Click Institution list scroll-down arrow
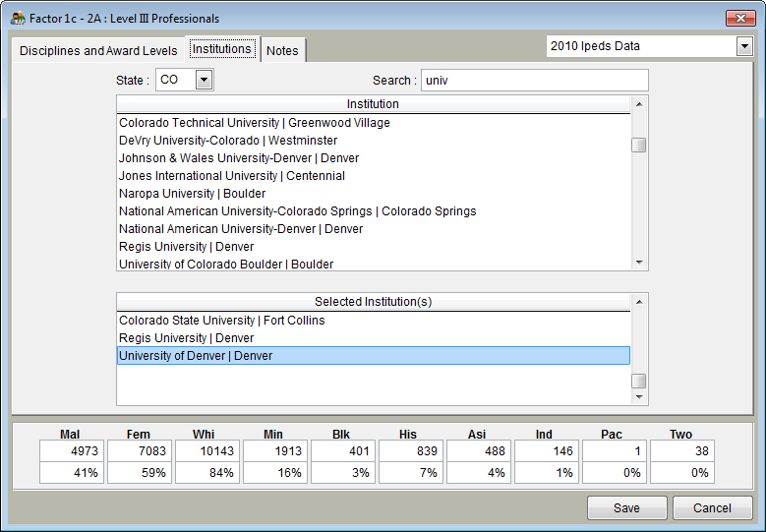Screen dimensions: 766x532 [639, 263]
